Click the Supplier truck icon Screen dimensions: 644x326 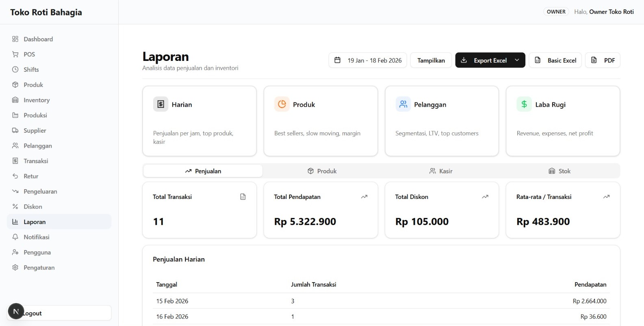tap(15, 130)
